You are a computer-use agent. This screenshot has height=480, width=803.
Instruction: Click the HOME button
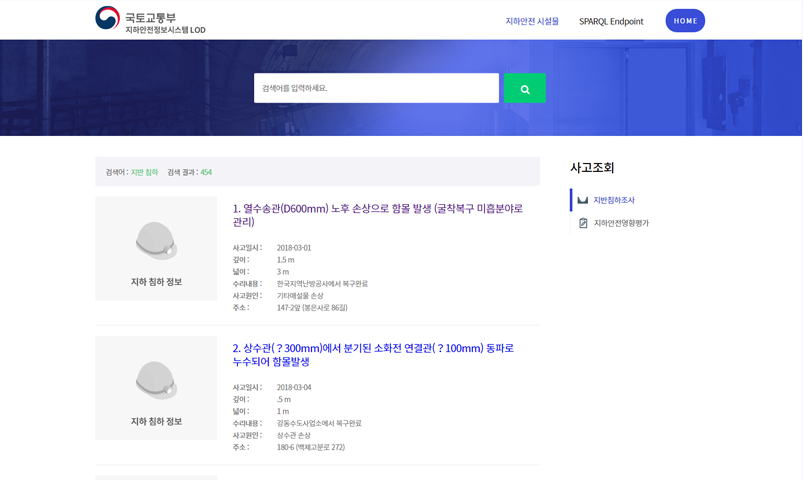685,20
